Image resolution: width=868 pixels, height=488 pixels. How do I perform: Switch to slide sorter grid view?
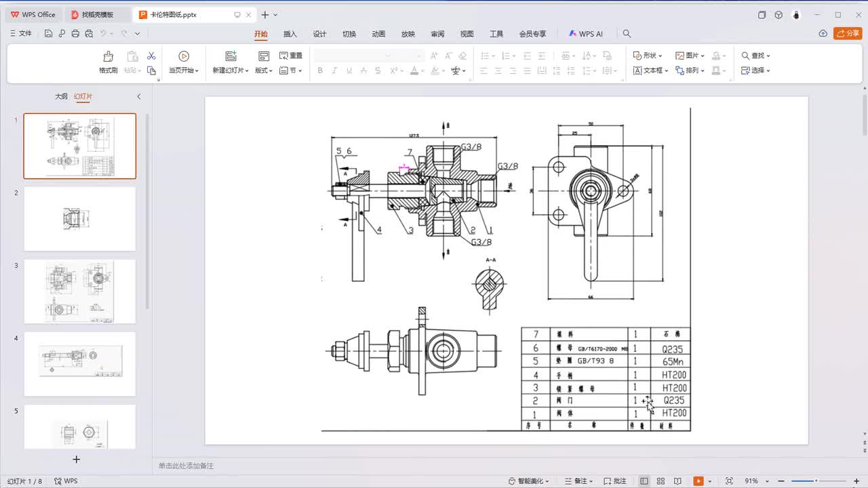pyautogui.click(x=661, y=481)
